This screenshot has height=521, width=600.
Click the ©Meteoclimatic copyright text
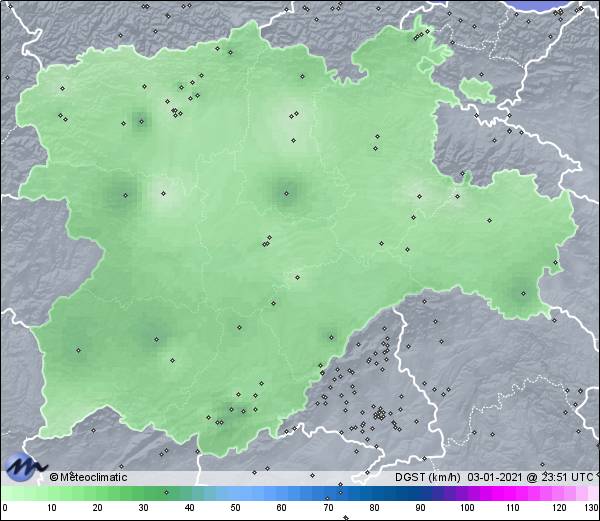pos(88,477)
